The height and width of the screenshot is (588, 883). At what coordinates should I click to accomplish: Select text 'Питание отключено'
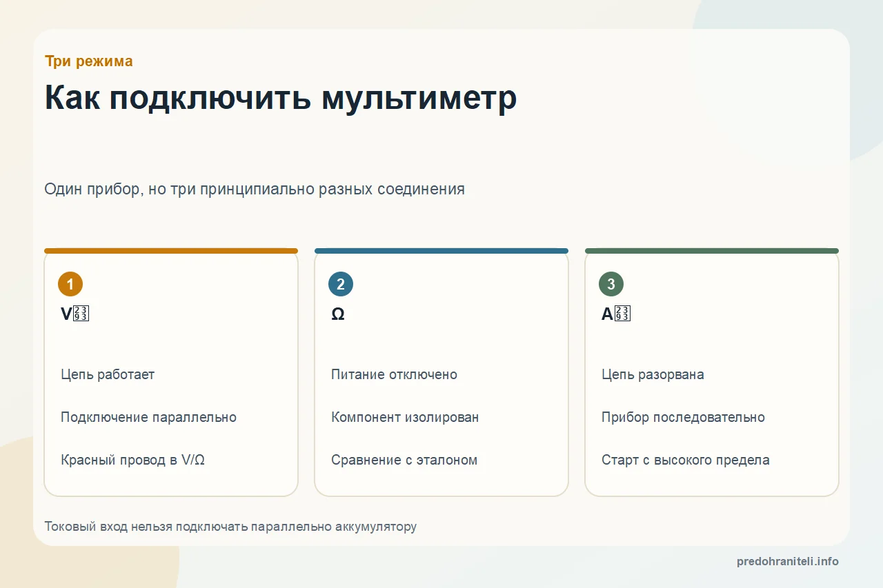pyautogui.click(x=394, y=374)
